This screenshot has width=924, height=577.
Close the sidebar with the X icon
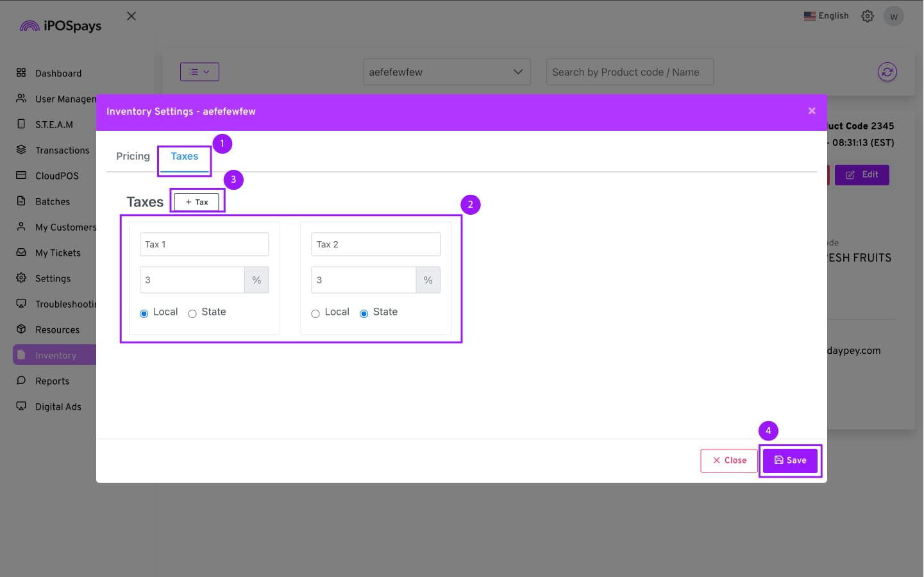click(131, 16)
